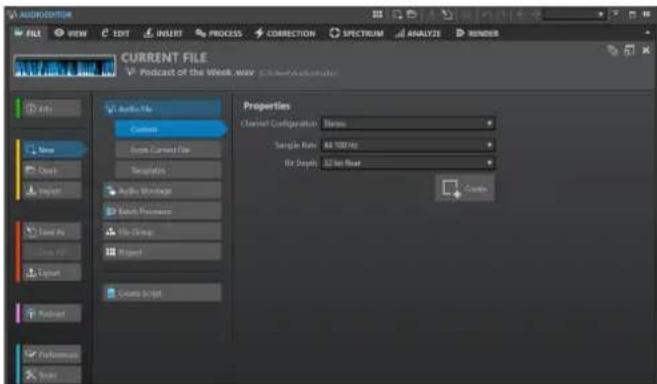Select the File Group category
The height and width of the screenshot is (384, 657).
pyautogui.click(x=162, y=231)
